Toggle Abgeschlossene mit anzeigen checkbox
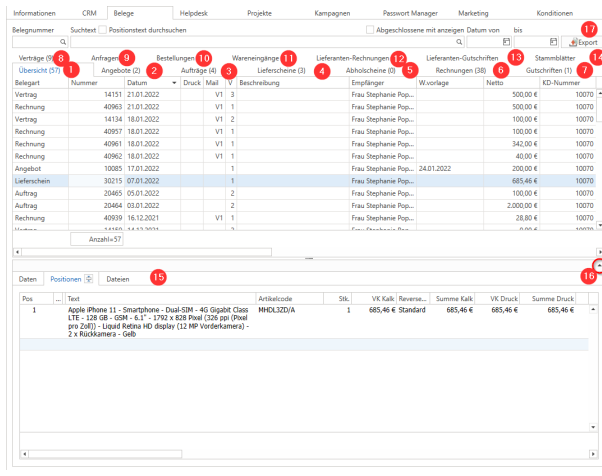 point(371,31)
